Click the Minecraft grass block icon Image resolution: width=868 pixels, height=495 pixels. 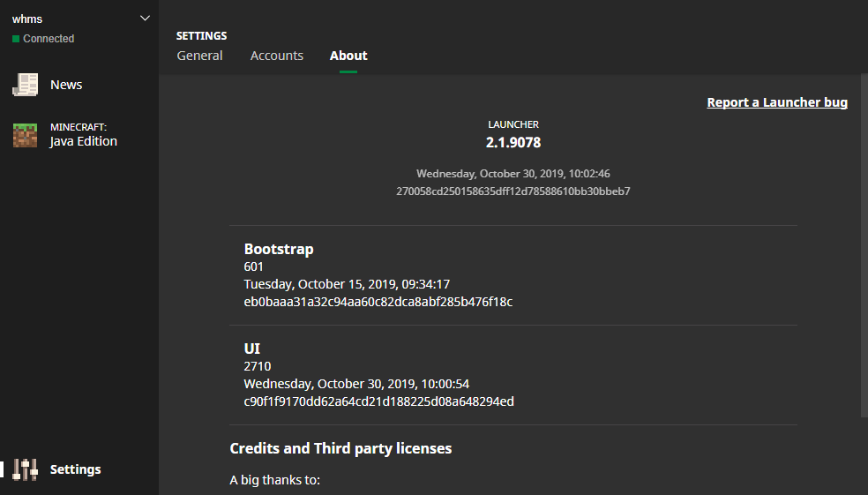pos(25,135)
